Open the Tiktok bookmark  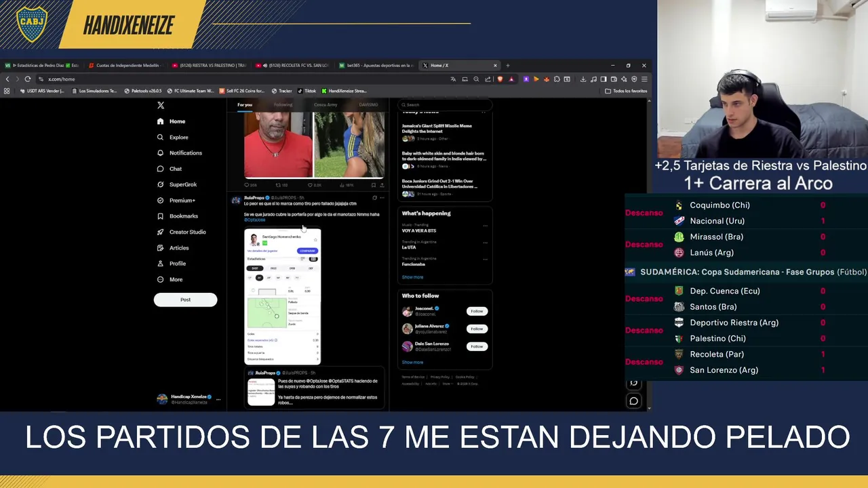[x=307, y=91]
